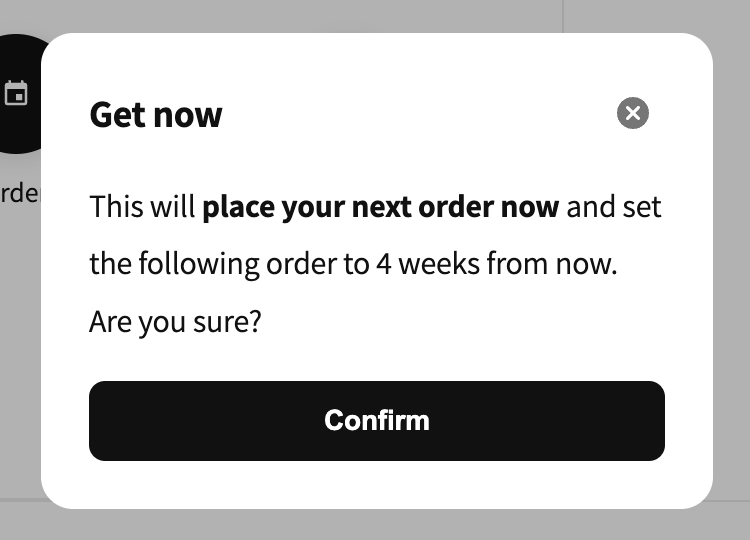Click the words 'This will' in the message
This screenshot has height=540, width=750.
click(x=142, y=207)
